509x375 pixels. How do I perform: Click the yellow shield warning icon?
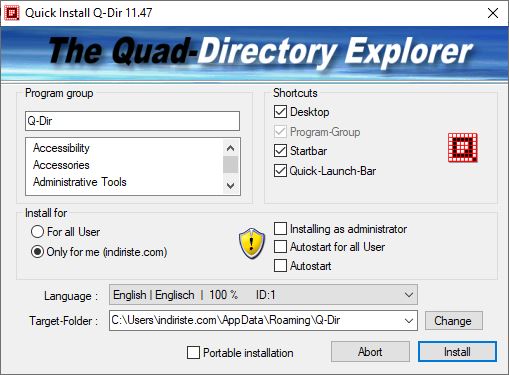pyautogui.click(x=252, y=243)
